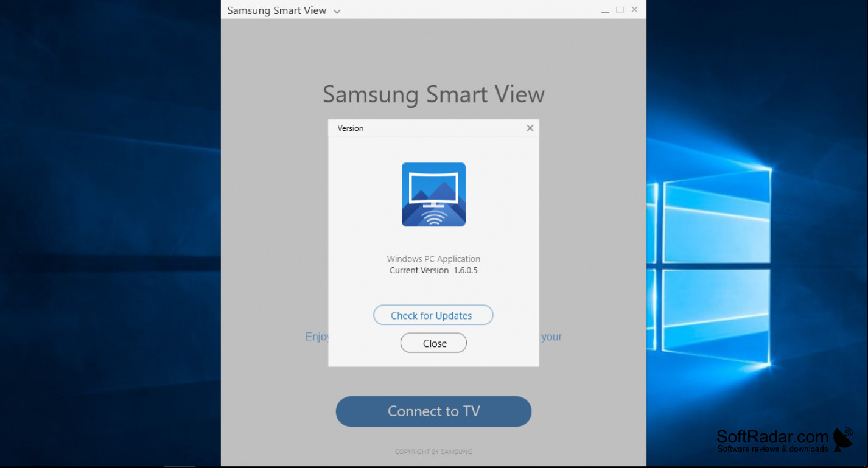Screen dimensions: 868x468
Task: Click the "Samsung Smart View" window title text
Action: (277, 10)
